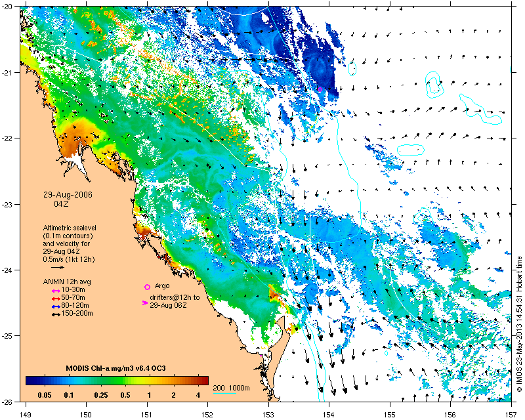Screen dimensions: 525x420
Task: Click longitude axis label 154
Action: pos(329,415)
